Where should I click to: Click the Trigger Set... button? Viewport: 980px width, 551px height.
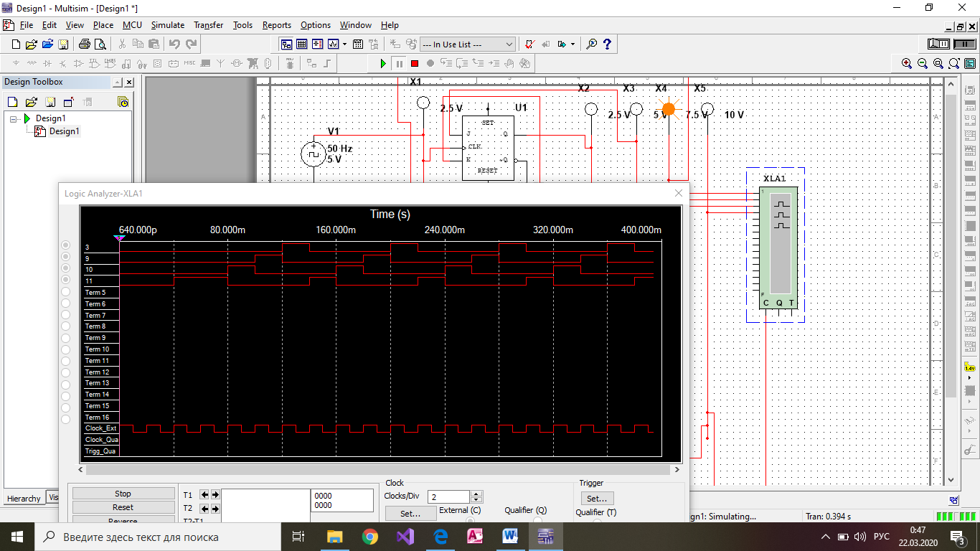point(597,499)
